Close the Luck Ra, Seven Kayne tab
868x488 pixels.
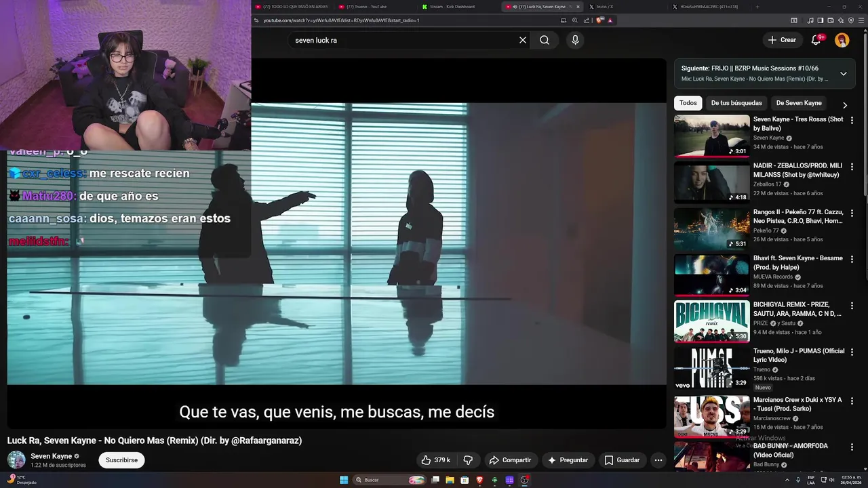pos(578,7)
